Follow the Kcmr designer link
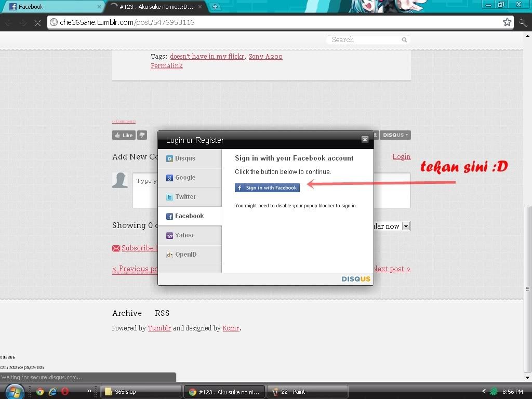 [x=231, y=328]
